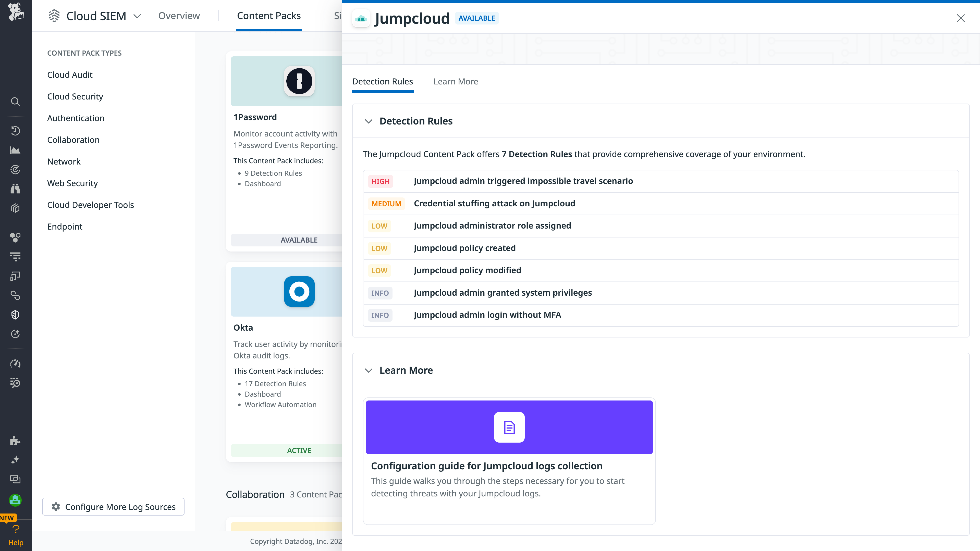Image resolution: width=980 pixels, height=551 pixels.
Task: Collapse the Learn More section
Action: pyautogui.click(x=368, y=370)
